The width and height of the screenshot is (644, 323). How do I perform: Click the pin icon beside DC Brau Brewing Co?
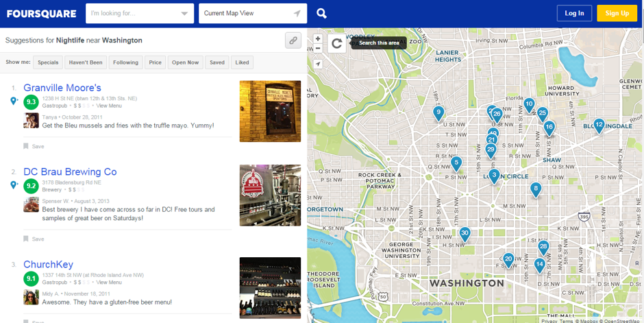pyautogui.click(x=14, y=185)
